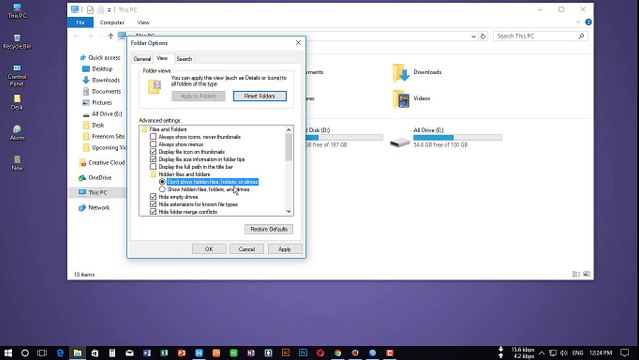639x360 pixels.
Task: Open Calculator from the taskbar
Action: point(112,353)
